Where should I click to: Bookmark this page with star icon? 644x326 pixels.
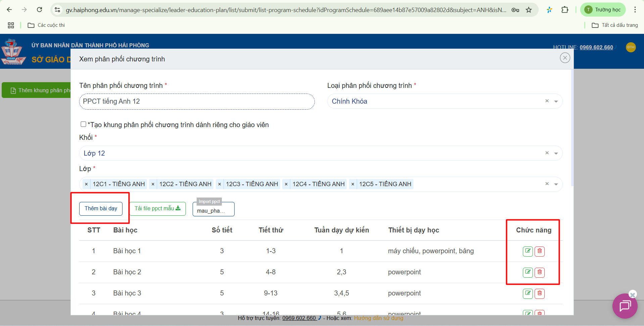[529, 10]
